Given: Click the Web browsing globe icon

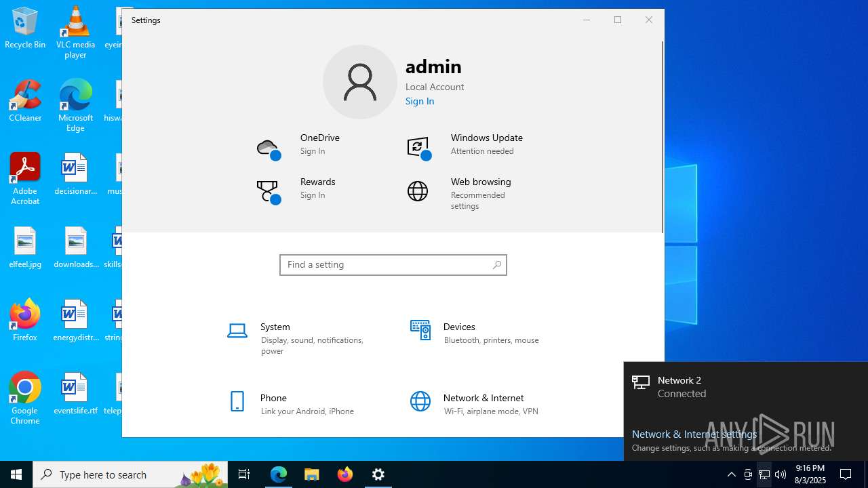Looking at the screenshot, I should [418, 191].
